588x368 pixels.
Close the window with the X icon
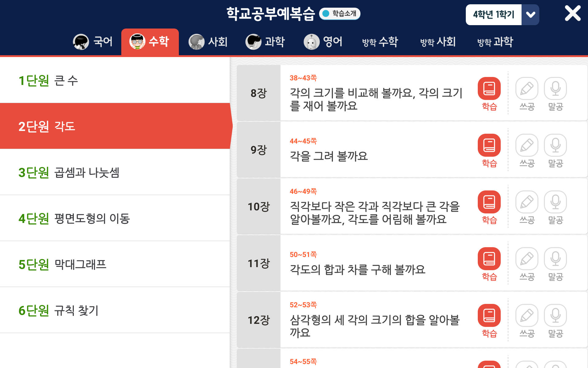pyautogui.click(x=572, y=13)
